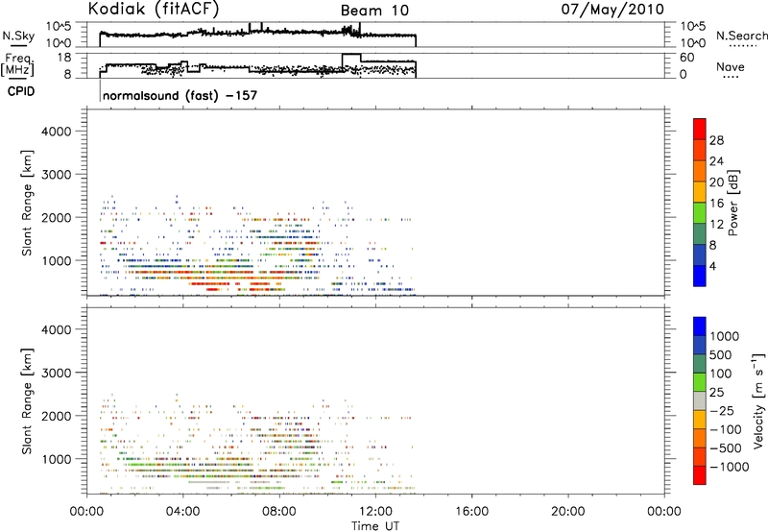
Task: Click the power panel 'Slant Range [km]' label
Action: click(x=27, y=203)
